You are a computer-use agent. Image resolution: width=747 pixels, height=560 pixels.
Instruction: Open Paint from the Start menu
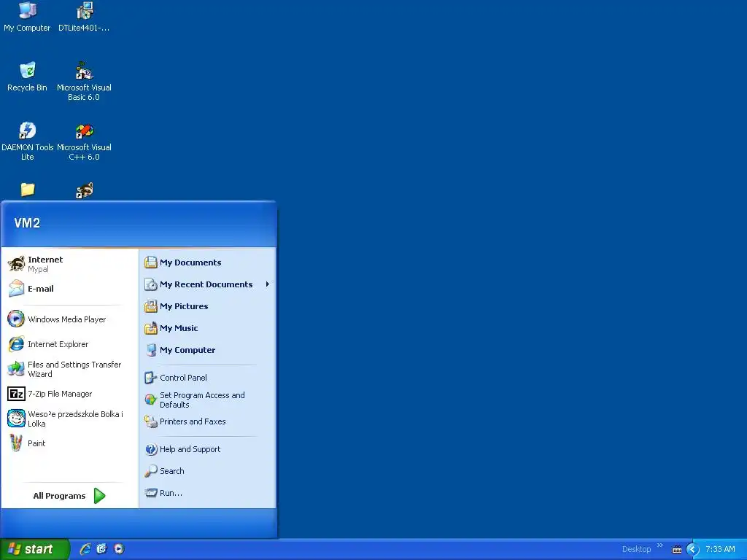point(70,443)
